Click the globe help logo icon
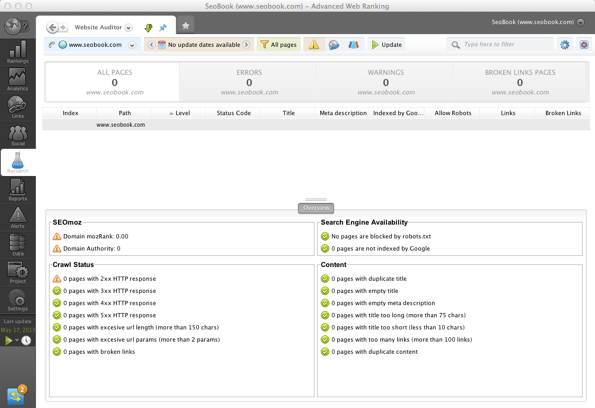The image size is (595, 408). tap(16, 26)
